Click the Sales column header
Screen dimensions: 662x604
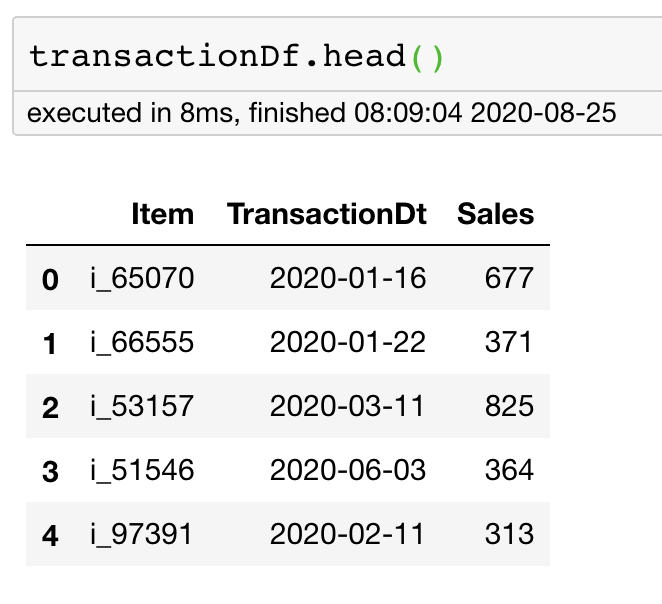pos(496,214)
